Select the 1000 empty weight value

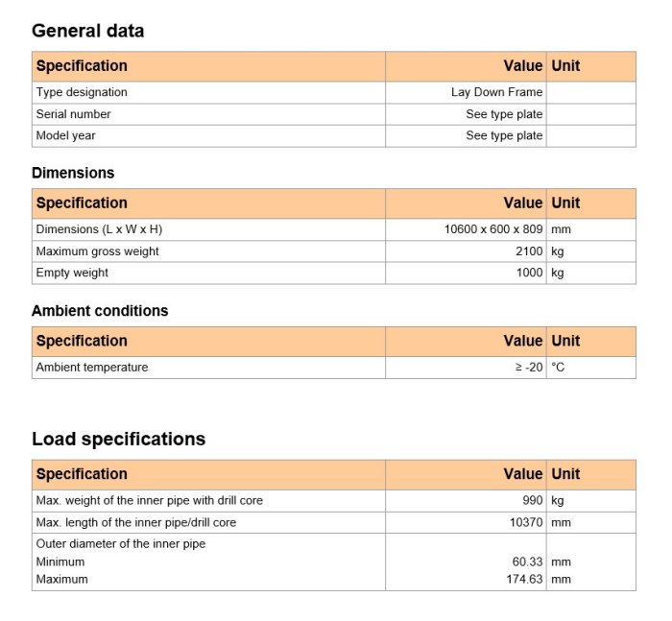(x=529, y=273)
